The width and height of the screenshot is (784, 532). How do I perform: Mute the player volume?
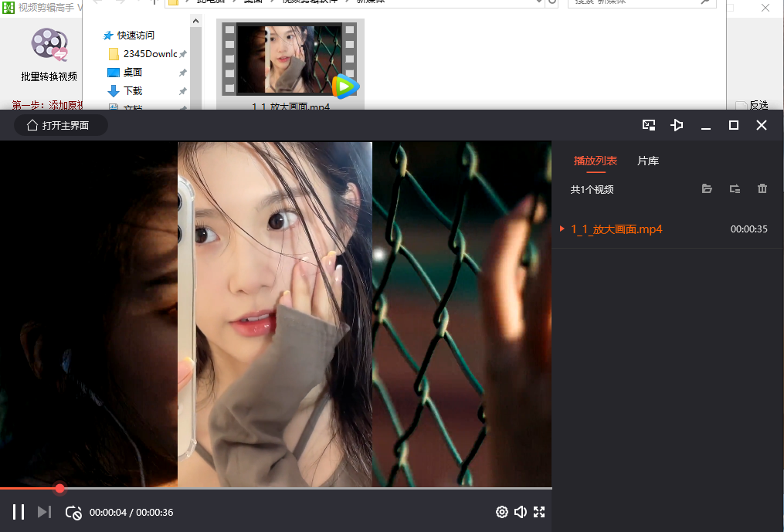(x=521, y=512)
